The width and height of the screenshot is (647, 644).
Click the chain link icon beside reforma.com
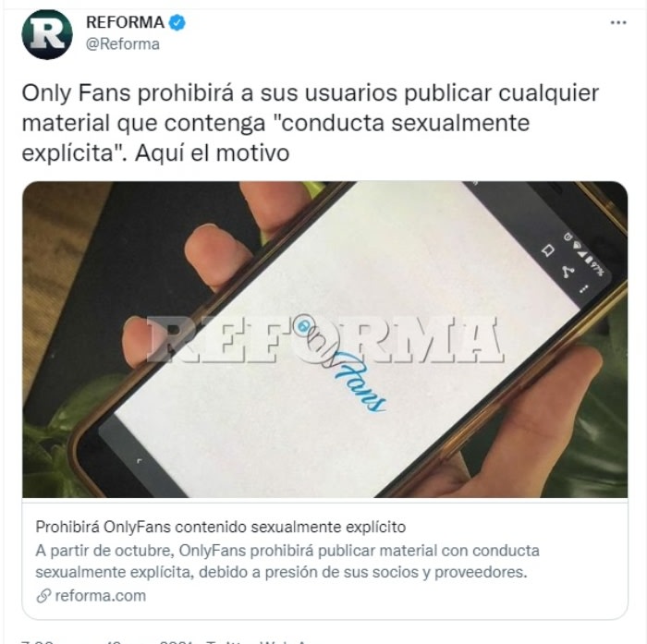click(43, 596)
